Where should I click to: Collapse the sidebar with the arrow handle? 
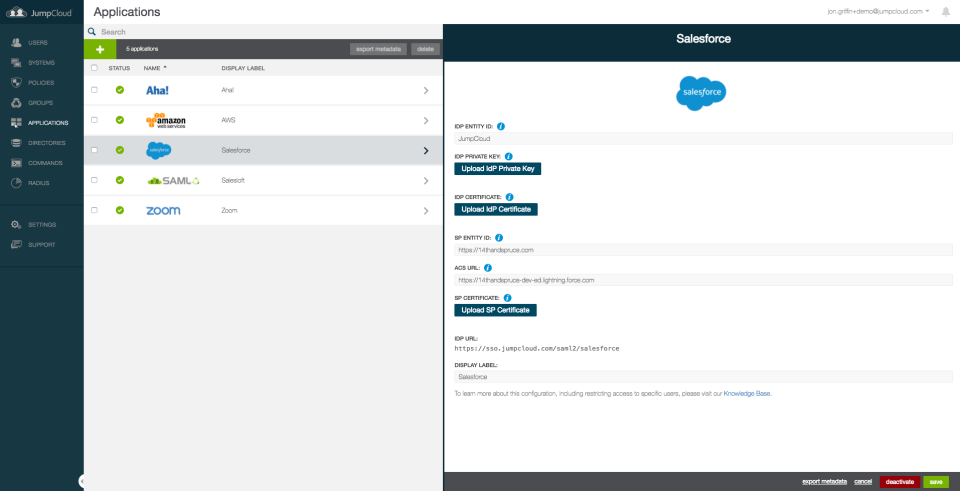(x=81, y=482)
